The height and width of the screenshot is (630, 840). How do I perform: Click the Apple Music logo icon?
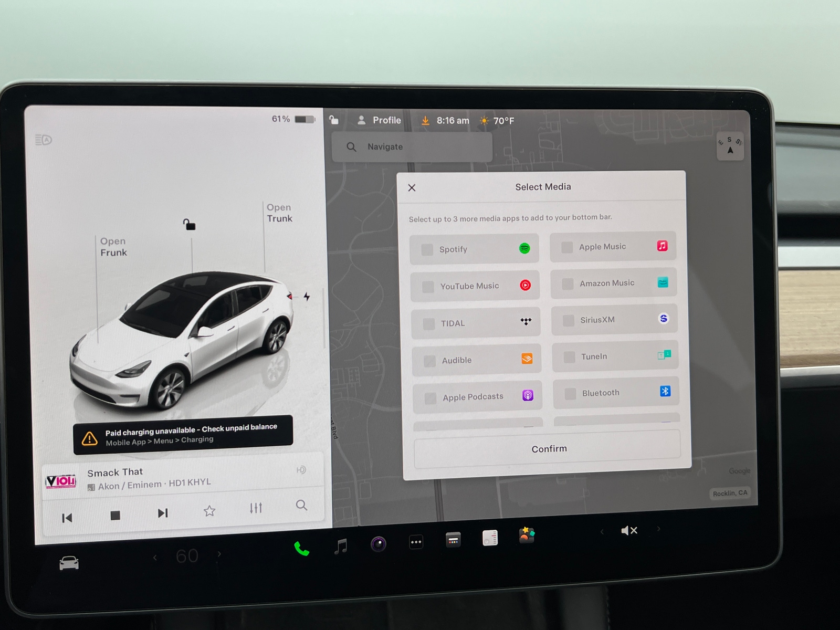[x=663, y=245]
